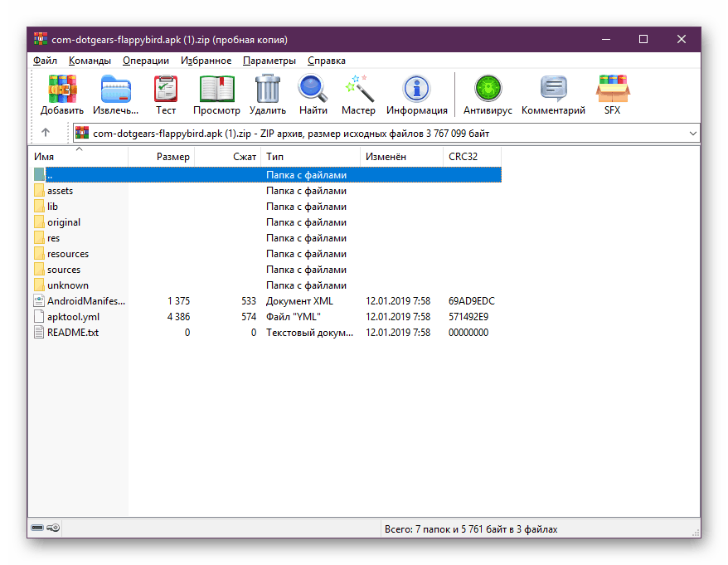Image resolution: width=728 pixels, height=565 pixels.
Task: Open the Справка menu
Action: pyautogui.click(x=327, y=61)
